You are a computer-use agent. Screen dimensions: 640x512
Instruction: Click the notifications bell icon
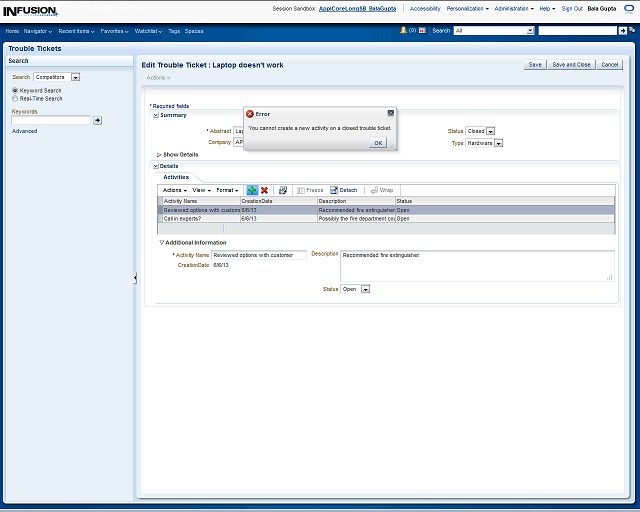[x=403, y=31]
